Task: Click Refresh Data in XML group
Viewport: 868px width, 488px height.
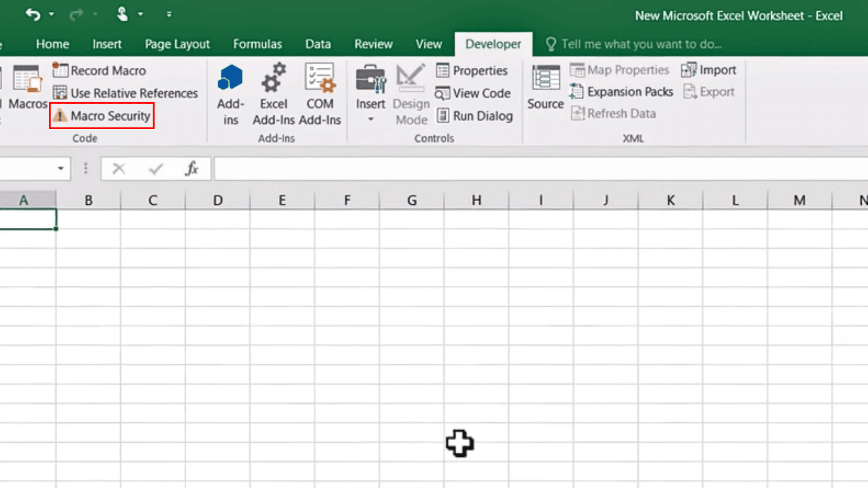Action: (613, 113)
